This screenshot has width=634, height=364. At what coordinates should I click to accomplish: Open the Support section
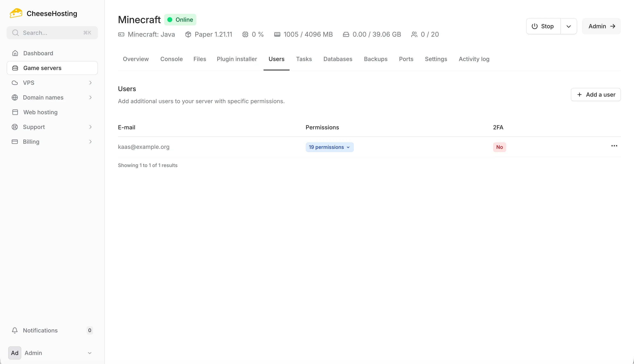tap(34, 127)
